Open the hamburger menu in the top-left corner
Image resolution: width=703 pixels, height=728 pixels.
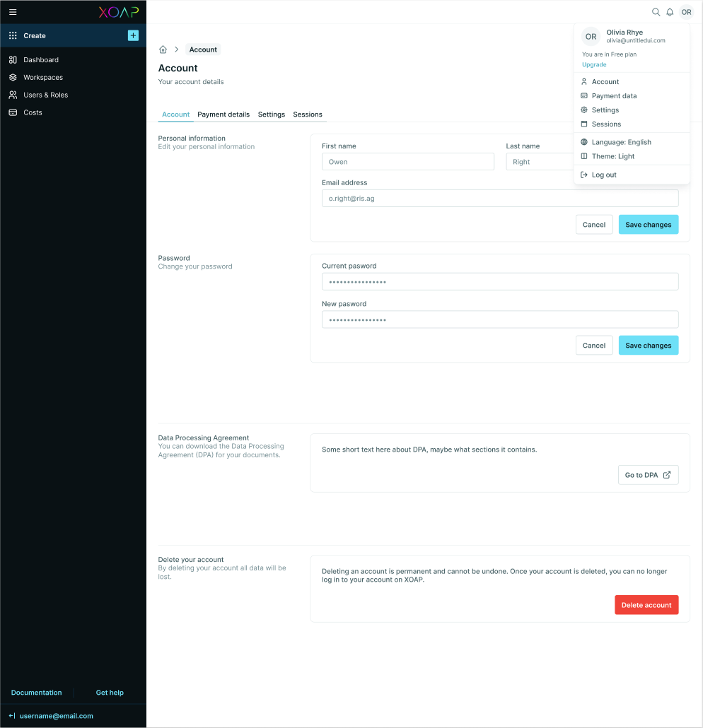point(13,12)
